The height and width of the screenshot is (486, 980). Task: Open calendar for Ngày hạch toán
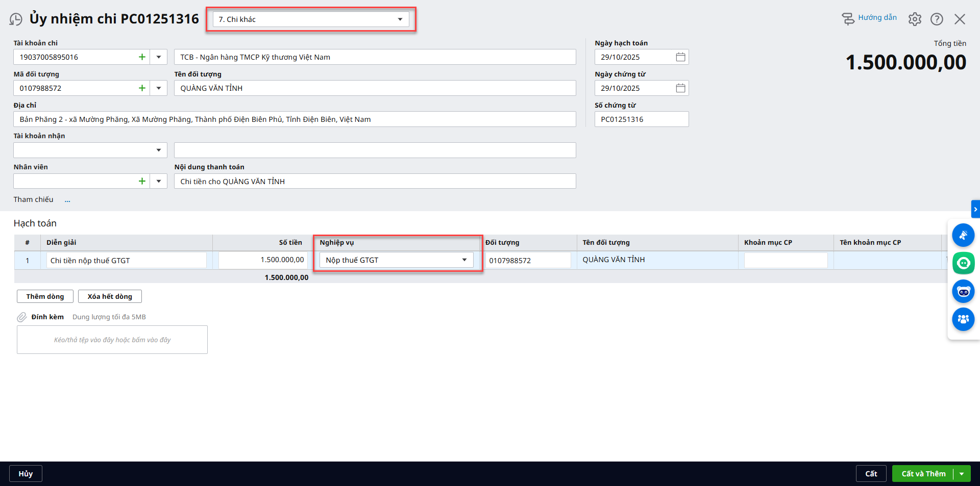click(680, 57)
